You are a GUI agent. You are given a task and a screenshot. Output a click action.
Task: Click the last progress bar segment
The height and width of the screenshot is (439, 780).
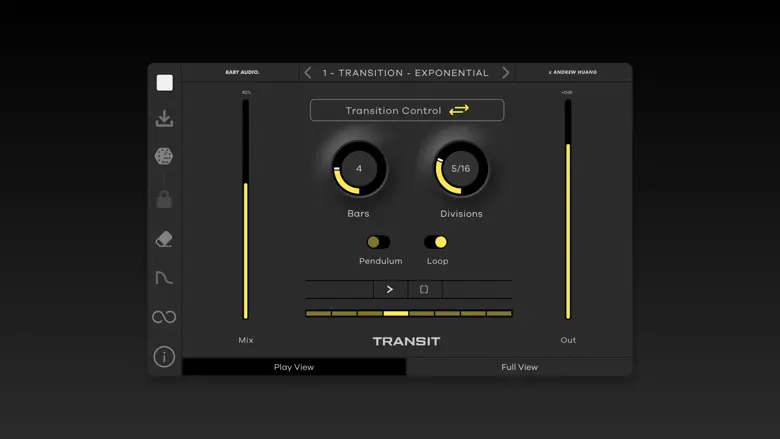499,313
